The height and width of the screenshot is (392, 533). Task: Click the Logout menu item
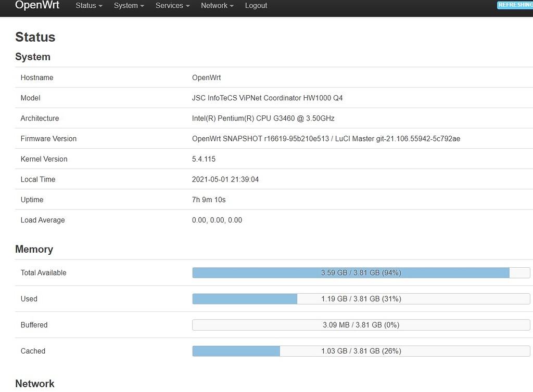click(256, 6)
